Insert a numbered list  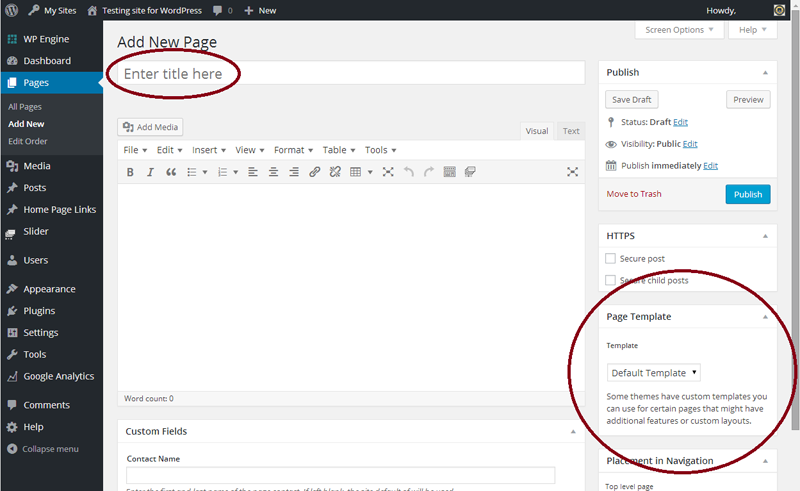(x=222, y=172)
